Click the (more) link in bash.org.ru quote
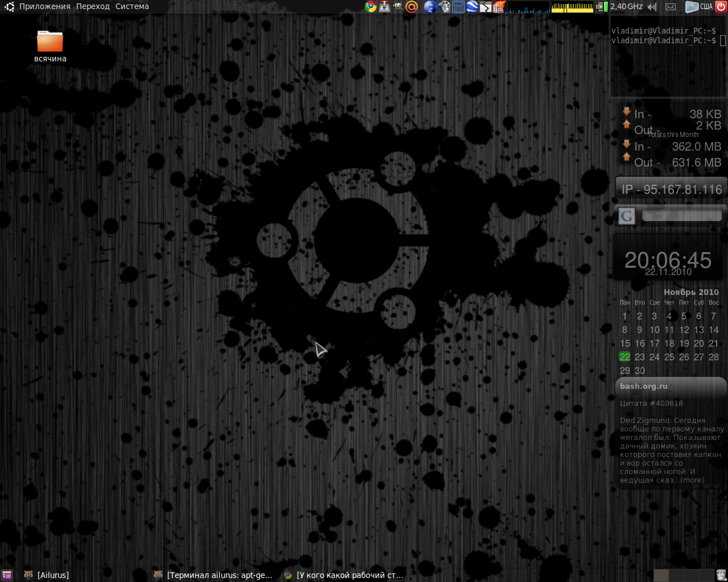Screen dimensions: 728x582 (692, 480)
